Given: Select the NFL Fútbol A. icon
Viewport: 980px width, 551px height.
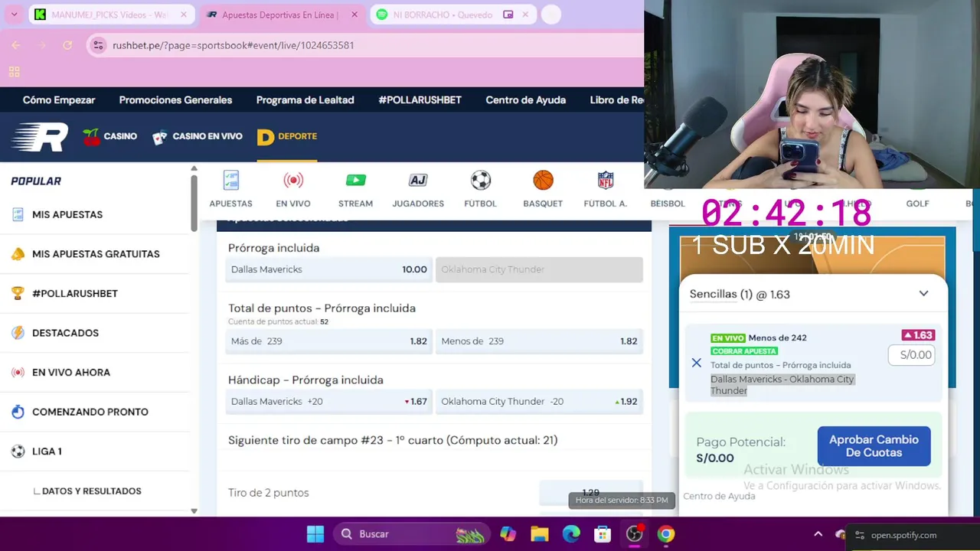Looking at the screenshot, I should [606, 189].
